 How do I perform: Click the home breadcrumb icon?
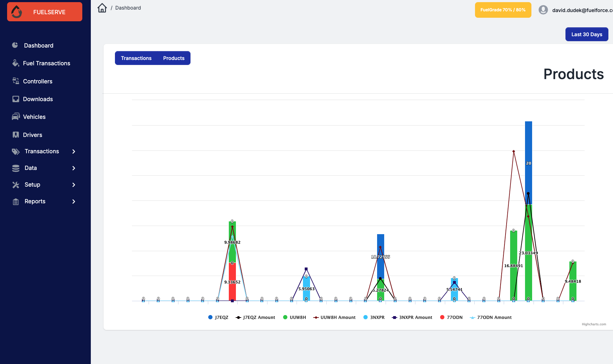click(x=102, y=7)
